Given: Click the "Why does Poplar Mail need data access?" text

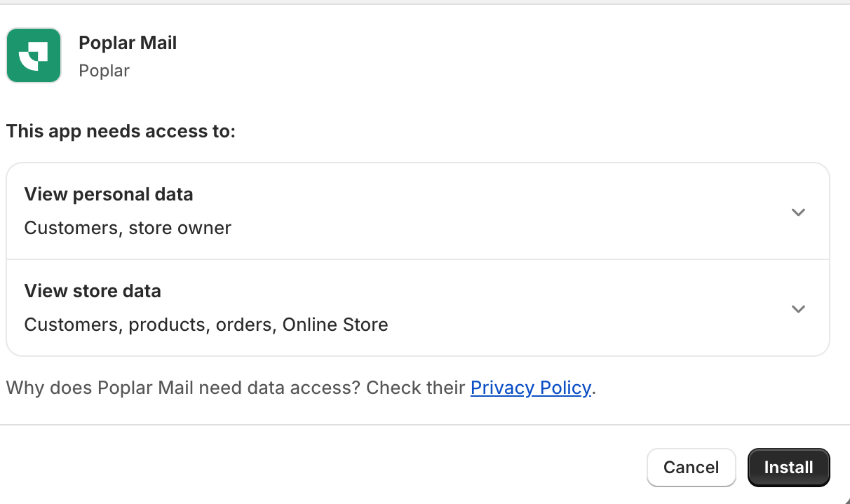Looking at the screenshot, I should point(184,388).
